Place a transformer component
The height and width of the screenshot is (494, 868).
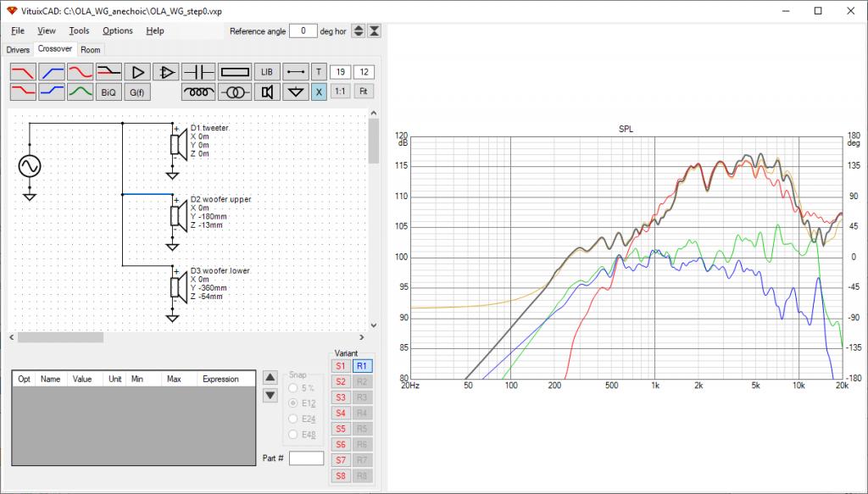coord(236,92)
